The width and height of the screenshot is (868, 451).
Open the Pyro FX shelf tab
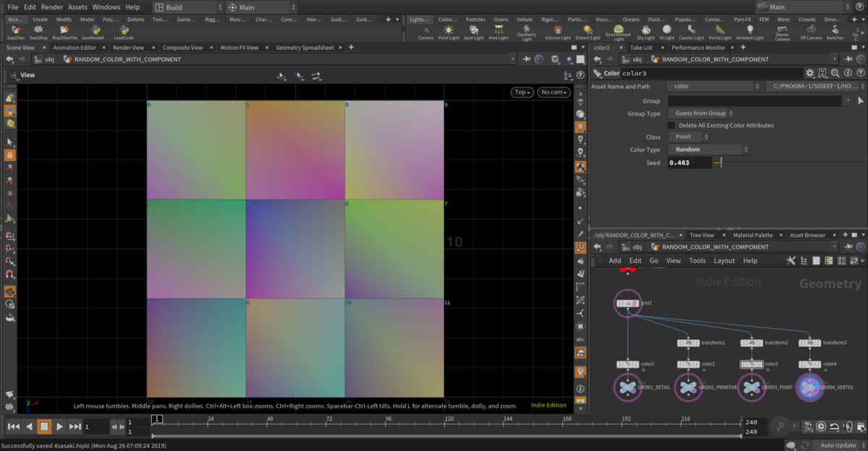coord(741,19)
